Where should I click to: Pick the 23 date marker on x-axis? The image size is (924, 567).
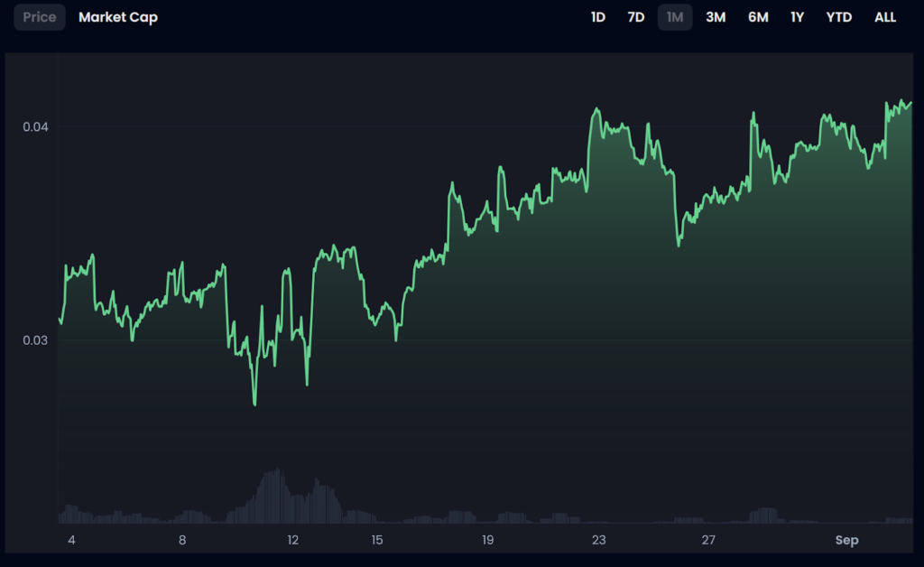tap(598, 540)
